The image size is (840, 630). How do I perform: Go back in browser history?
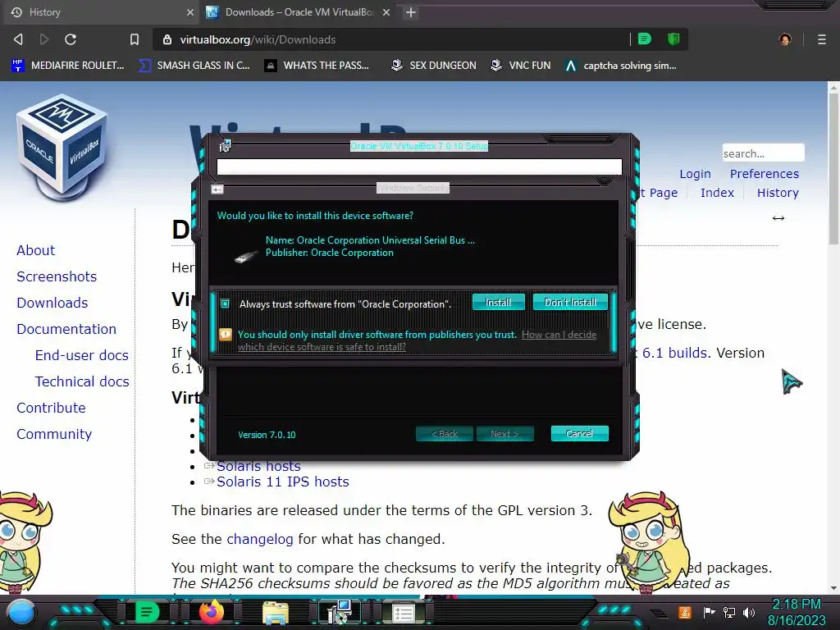point(18,39)
